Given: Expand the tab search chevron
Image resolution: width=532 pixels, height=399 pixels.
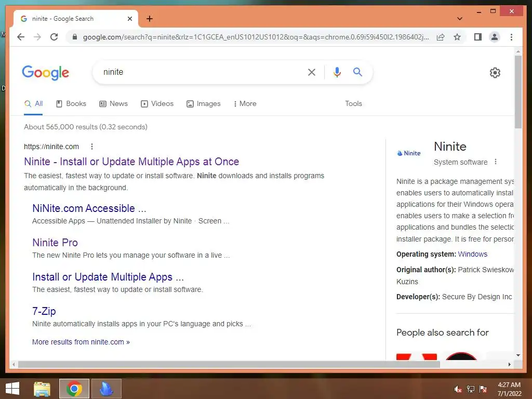Looking at the screenshot, I should (459, 19).
